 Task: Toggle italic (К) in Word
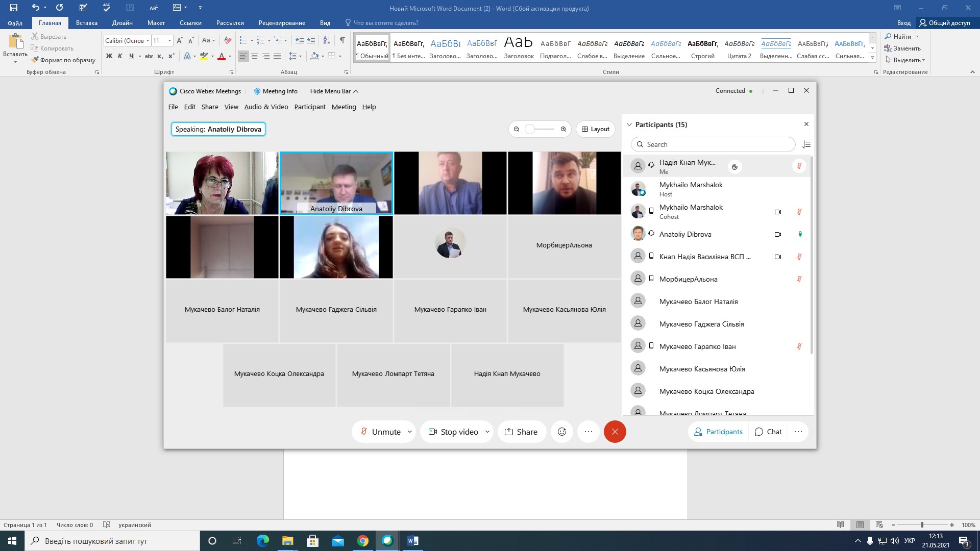pyautogui.click(x=120, y=56)
